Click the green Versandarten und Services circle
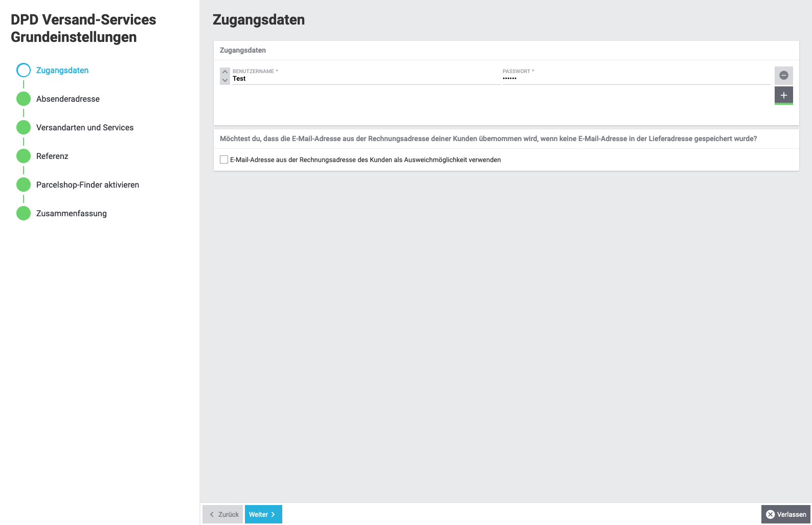812x525 pixels. (x=24, y=127)
